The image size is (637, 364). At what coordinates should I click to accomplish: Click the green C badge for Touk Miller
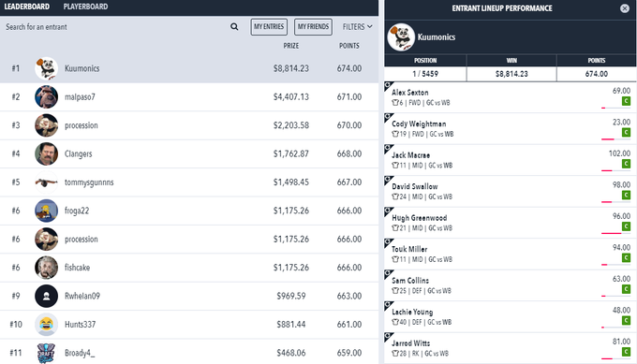coord(626,257)
